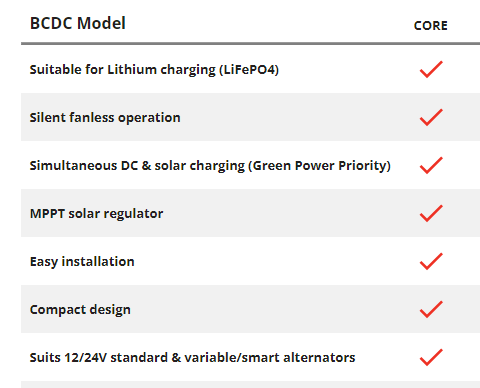Viewport: 480px width, 388px height.
Task: Select the checkmark for smart alternators row
Action: (x=431, y=357)
